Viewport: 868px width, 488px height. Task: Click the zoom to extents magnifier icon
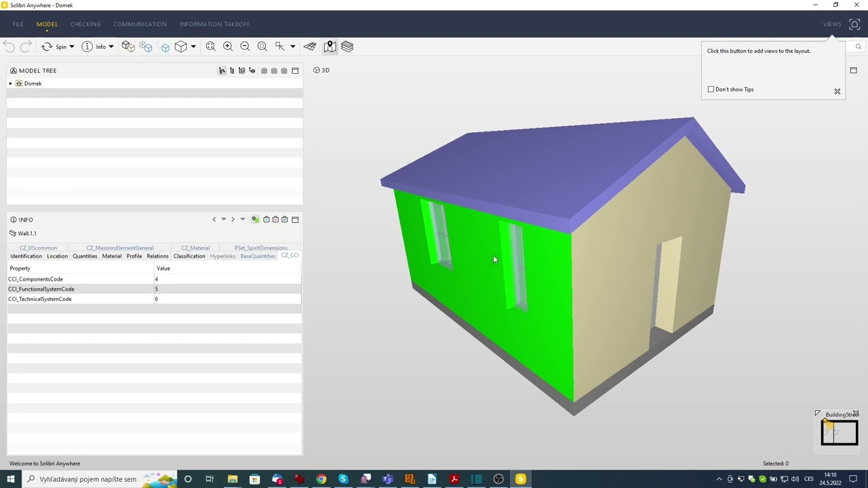click(211, 47)
